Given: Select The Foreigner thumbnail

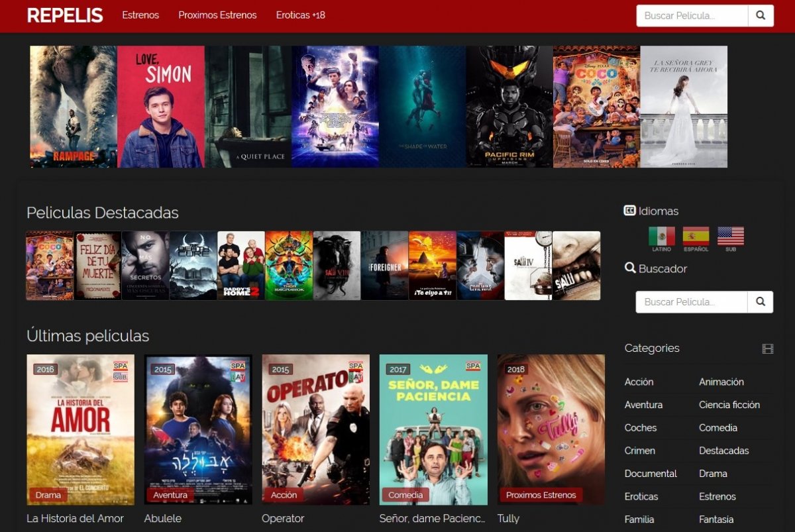Looking at the screenshot, I should click(x=385, y=266).
